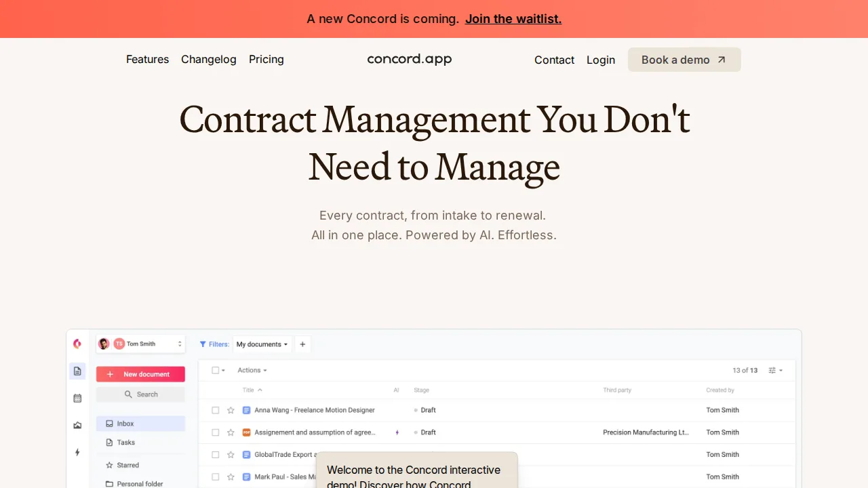
Task: Star the Mark Paul document
Action: coord(231,477)
